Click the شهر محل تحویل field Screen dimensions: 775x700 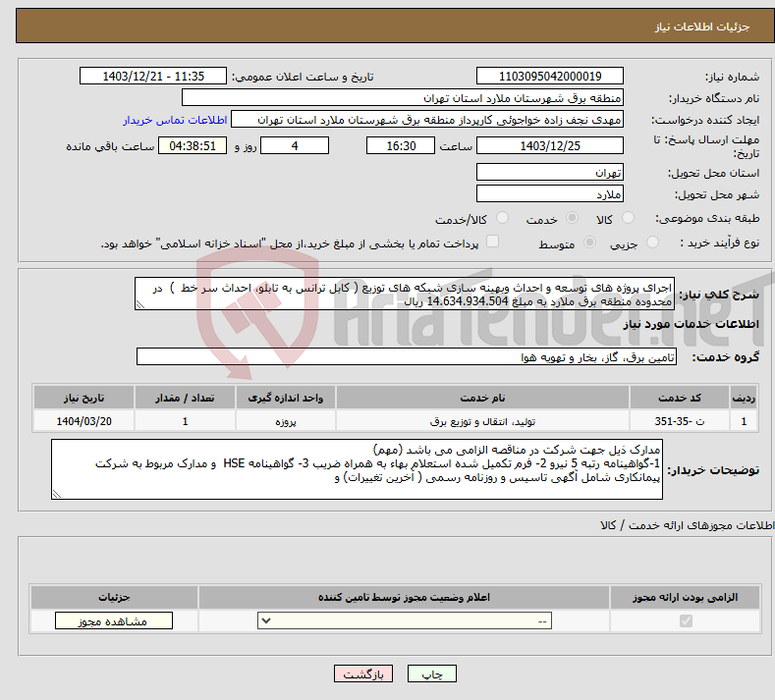(x=550, y=193)
